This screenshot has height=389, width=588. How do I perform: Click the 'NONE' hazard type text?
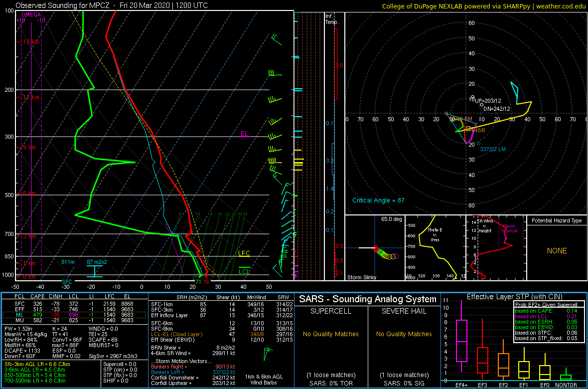[557, 251]
